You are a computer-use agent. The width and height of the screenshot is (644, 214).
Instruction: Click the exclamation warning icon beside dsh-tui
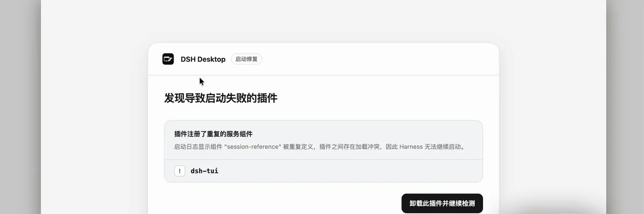point(180,171)
